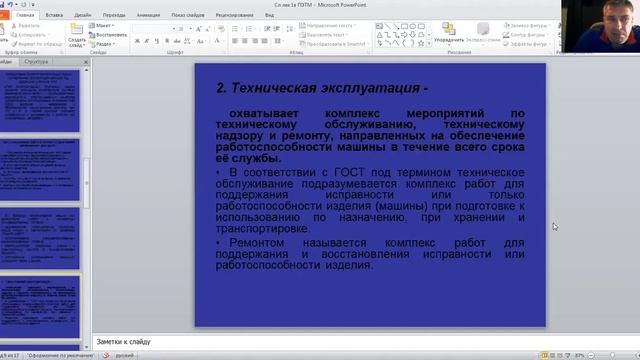Apply bold formatting with the Ж button
The height and width of the screenshot is (360, 640).
pos(137,41)
